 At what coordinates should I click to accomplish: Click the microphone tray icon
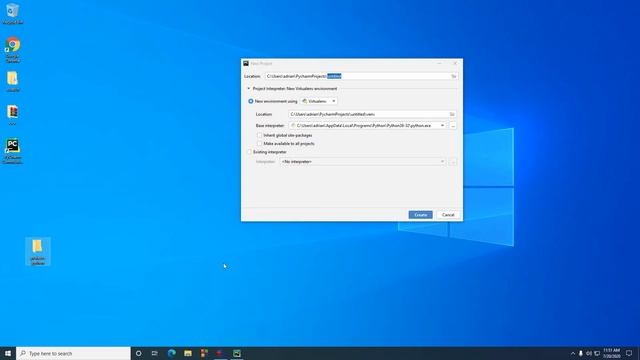581,353
